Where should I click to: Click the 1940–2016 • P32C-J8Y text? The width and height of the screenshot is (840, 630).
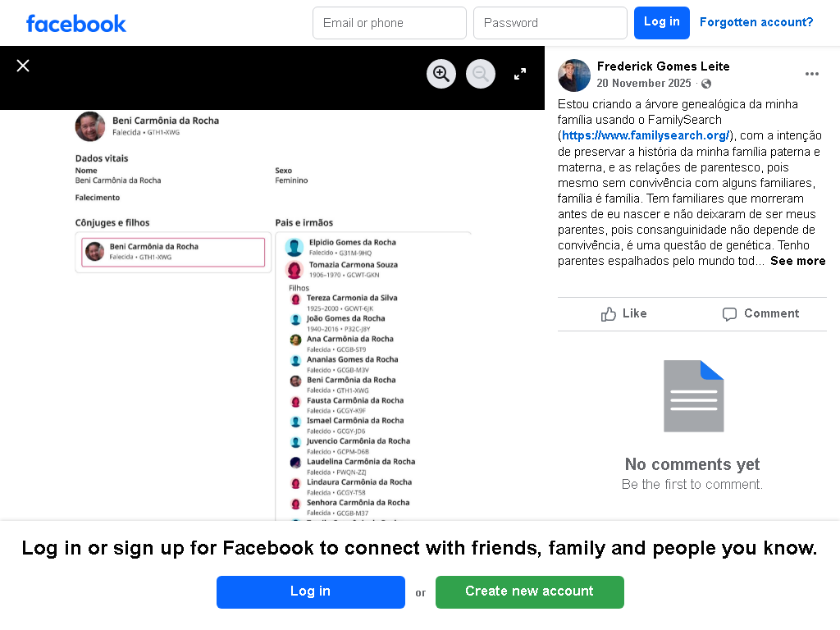[339, 329]
